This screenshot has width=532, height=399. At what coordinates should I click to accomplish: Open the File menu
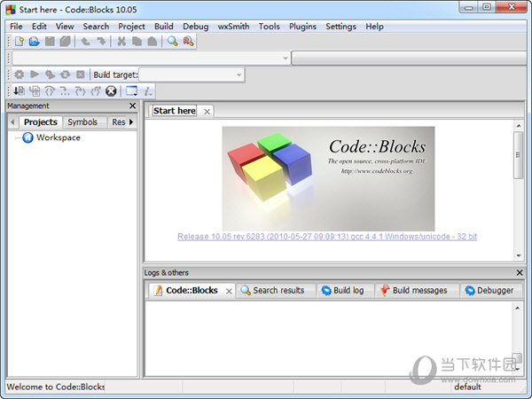click(x=16, y=27)
